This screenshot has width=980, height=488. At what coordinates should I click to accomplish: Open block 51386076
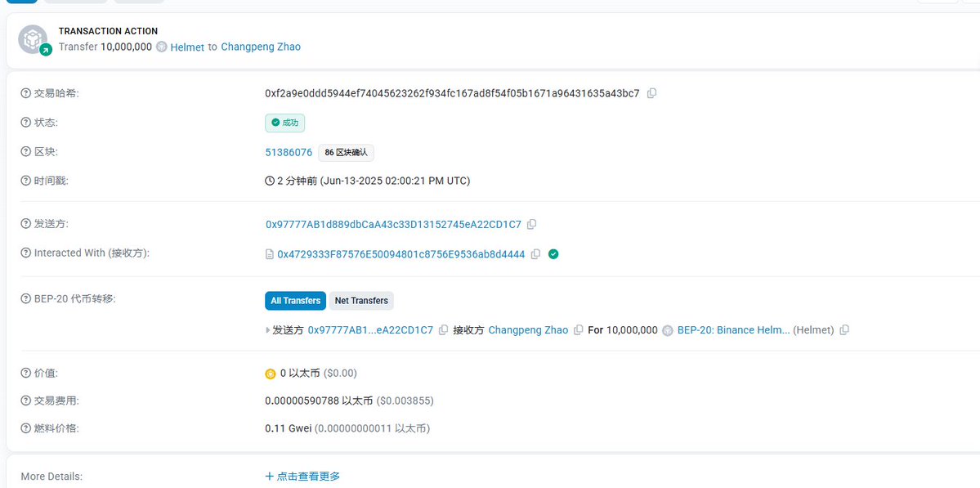[x=289, y=153]
